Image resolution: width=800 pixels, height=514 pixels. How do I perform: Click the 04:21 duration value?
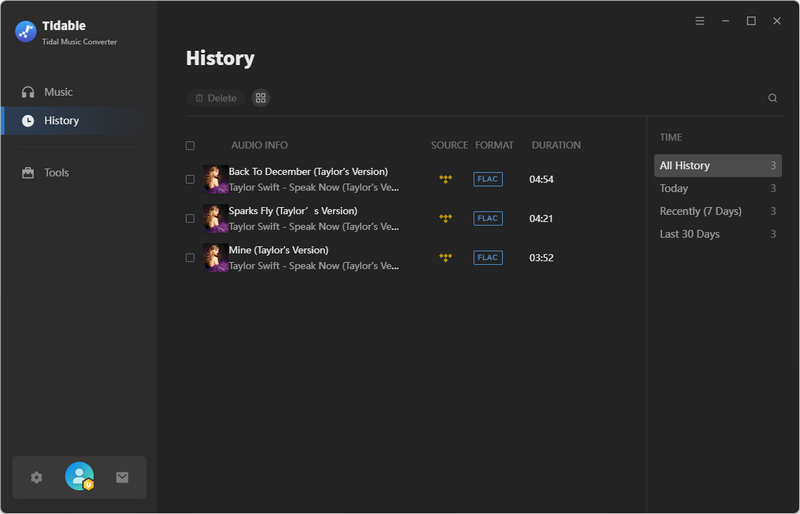(x=541, y=218)
